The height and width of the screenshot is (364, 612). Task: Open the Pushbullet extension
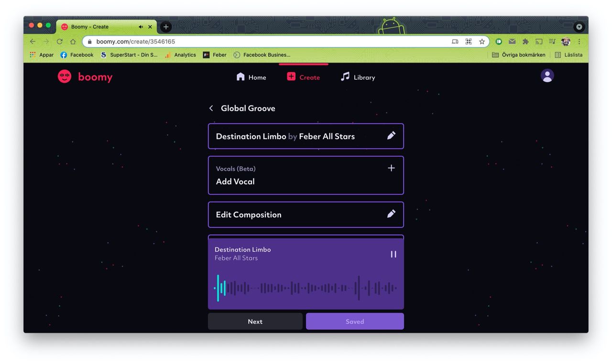[x=499, y=42]
